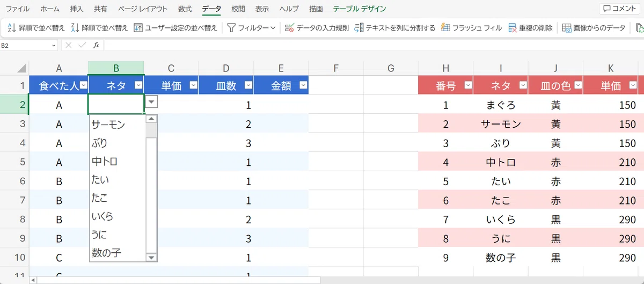Image resolution: width=644 pixels, height=284 pixels.
Task: Open データの入力規則 data validation
Action: pyautogui.click(x=317, y=28)
